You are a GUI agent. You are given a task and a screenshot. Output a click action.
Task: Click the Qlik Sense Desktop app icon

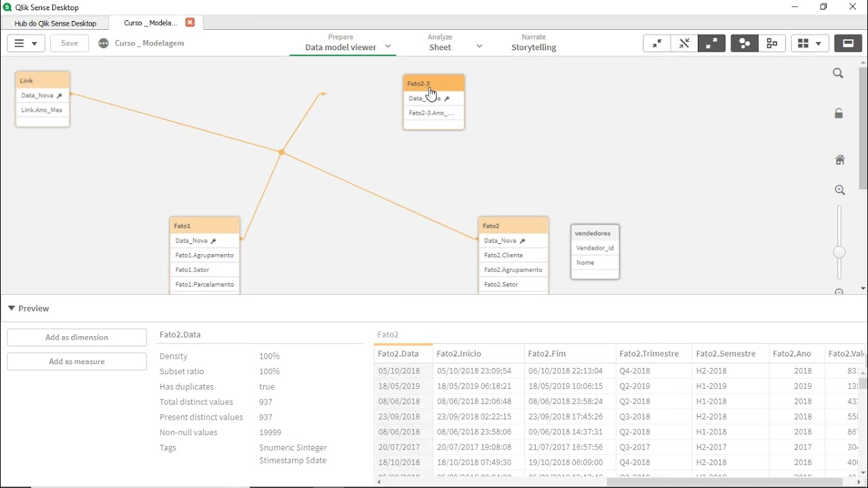7,7
